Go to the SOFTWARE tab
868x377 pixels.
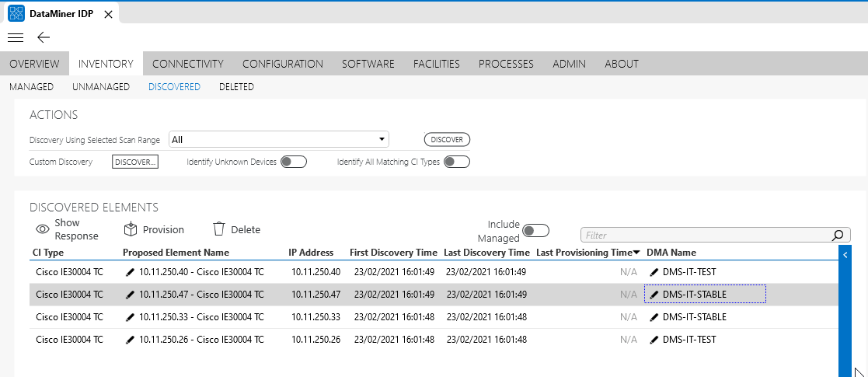tap(368, 64)
